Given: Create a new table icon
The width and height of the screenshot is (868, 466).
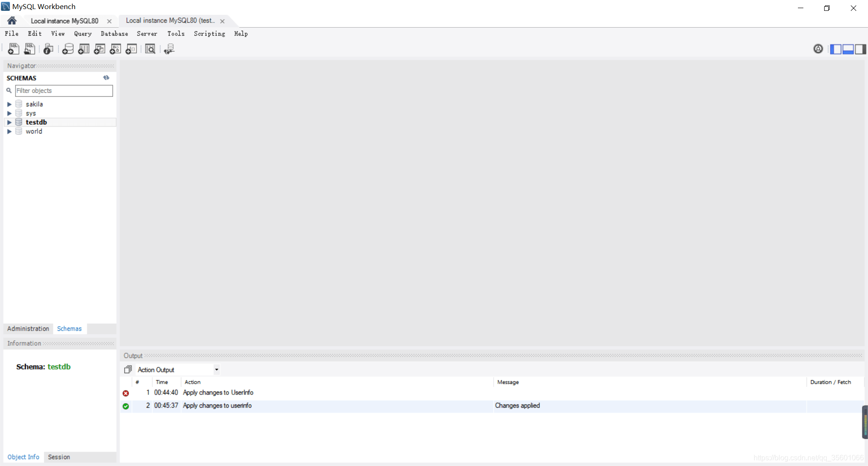Looking at the screenshot, I should tap(84, 49).
